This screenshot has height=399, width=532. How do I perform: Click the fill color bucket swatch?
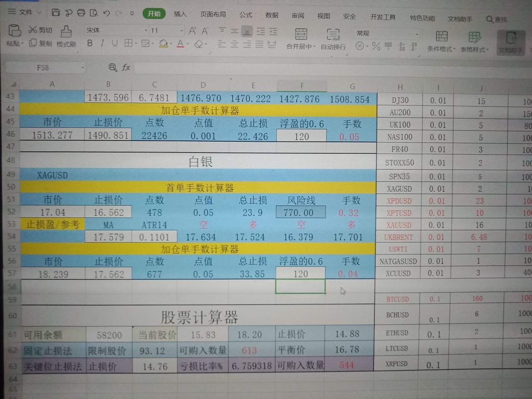[x=163, y=43]
